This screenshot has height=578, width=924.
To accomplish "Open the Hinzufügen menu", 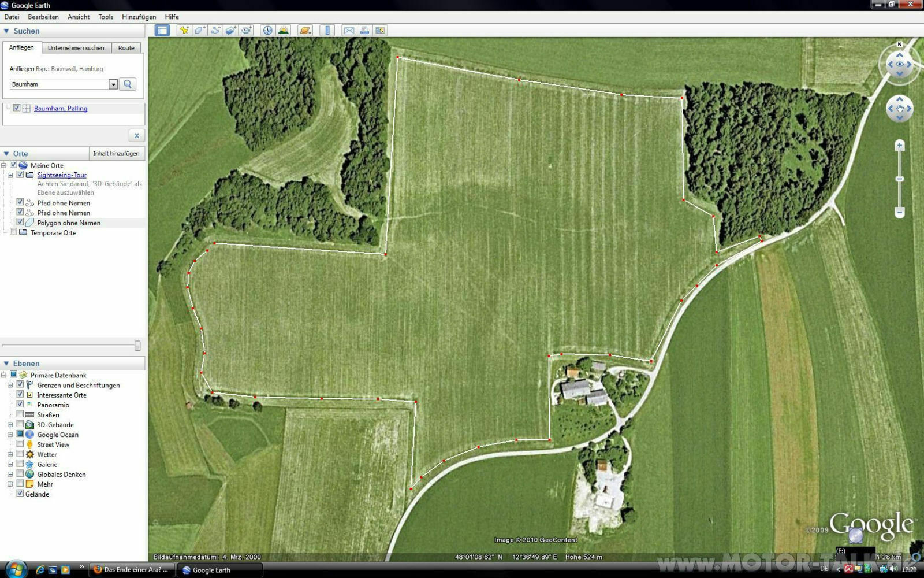I will click(x=139, y=17).
